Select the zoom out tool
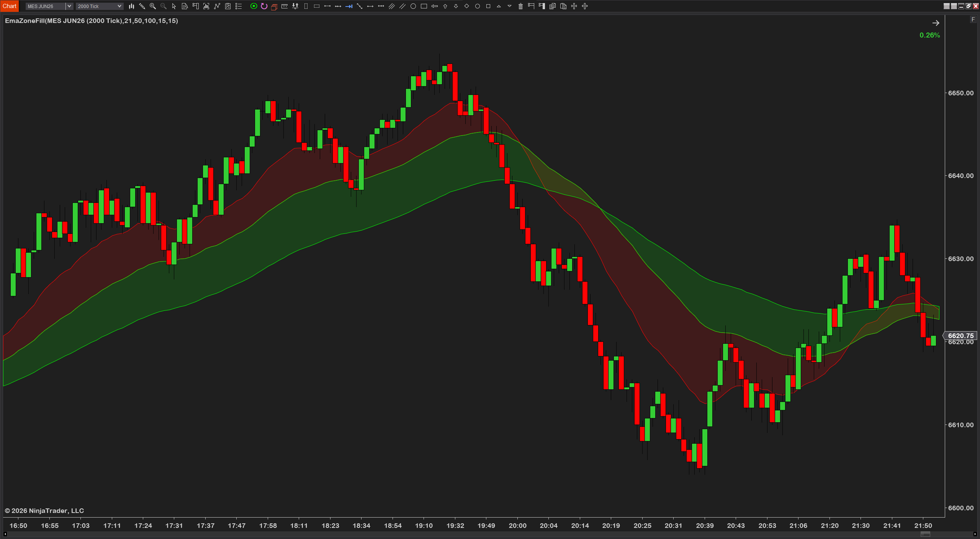 tap(163, 6)
